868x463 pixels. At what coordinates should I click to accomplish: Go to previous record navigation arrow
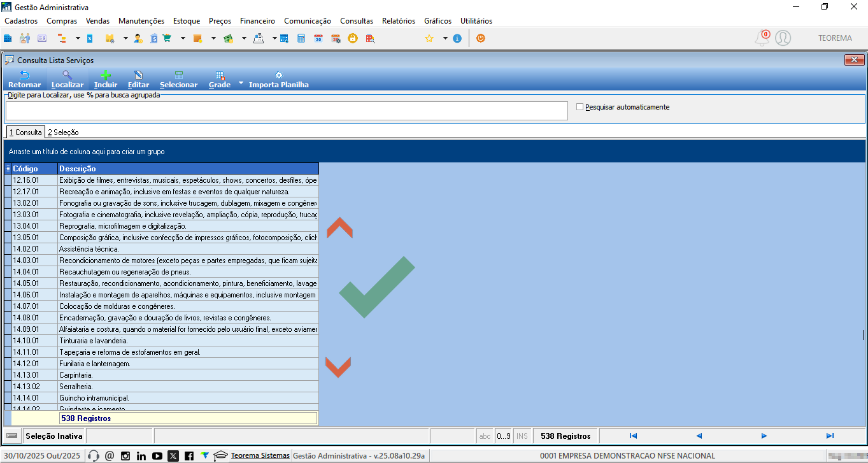point(699,436)
